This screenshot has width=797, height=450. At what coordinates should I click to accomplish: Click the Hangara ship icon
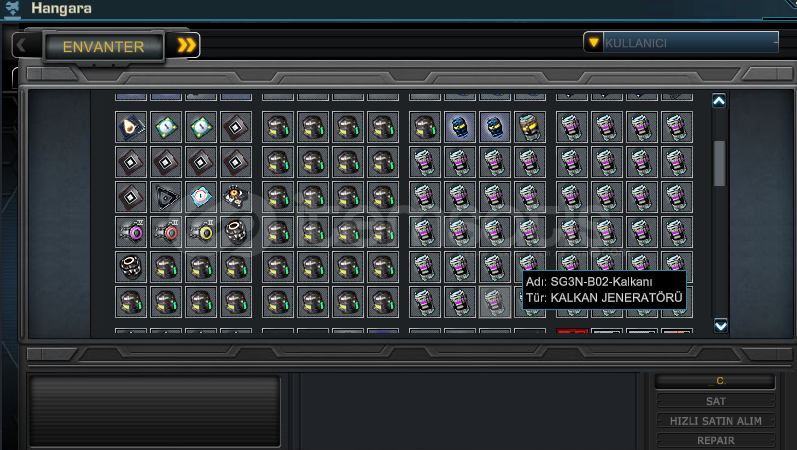click(12, 8)
